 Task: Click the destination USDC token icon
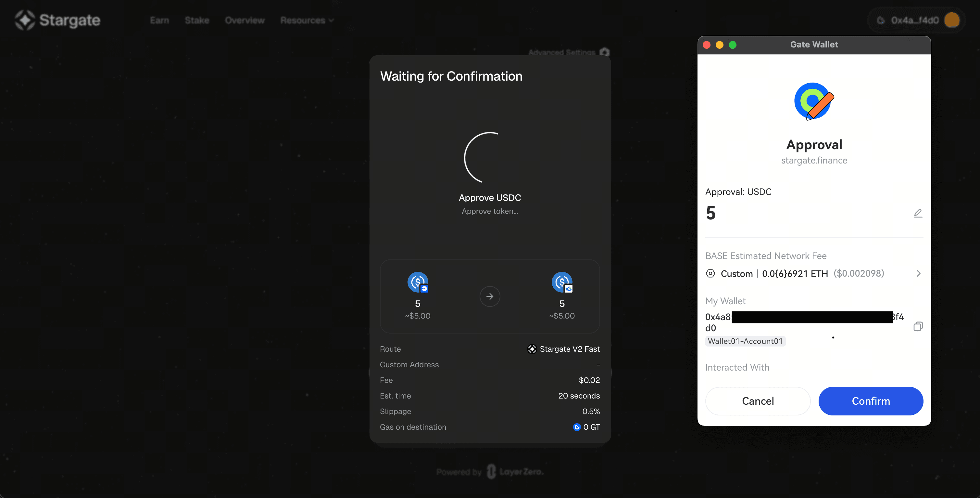[x=562, y=282]
